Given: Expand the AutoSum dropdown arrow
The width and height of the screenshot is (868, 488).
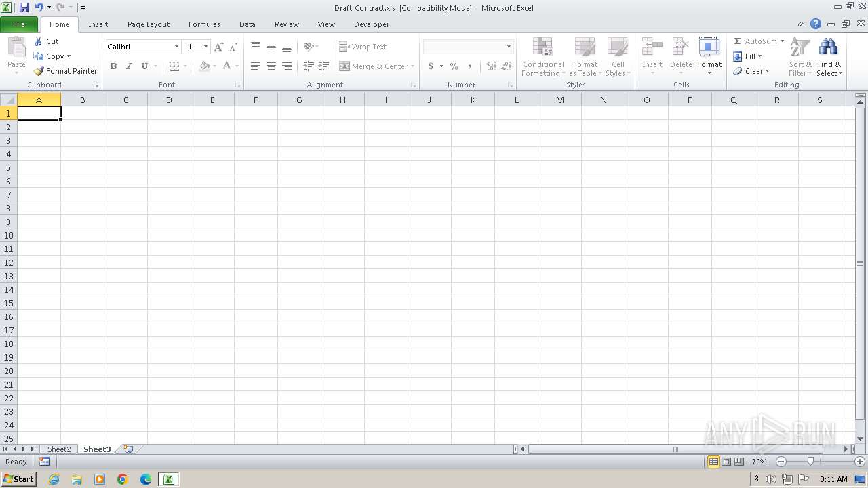Looking at the screenshot, I should pos(782,41).
